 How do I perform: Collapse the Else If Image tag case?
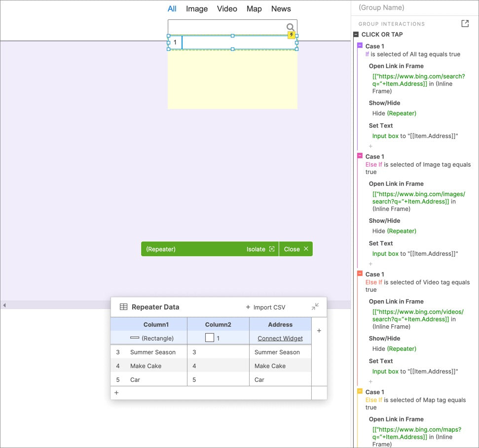click(360, 156)
